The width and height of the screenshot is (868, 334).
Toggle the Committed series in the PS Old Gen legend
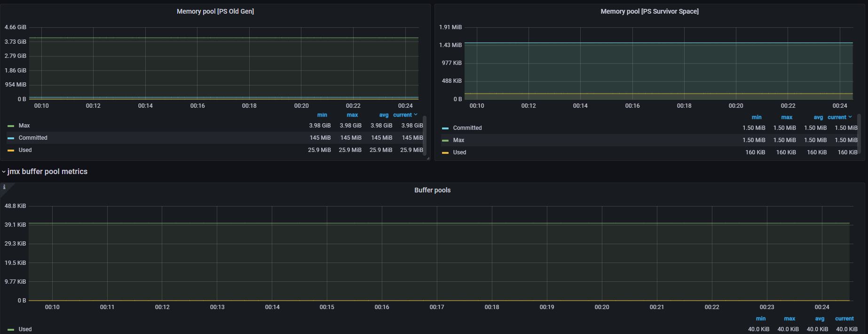[x=33, y=138]
